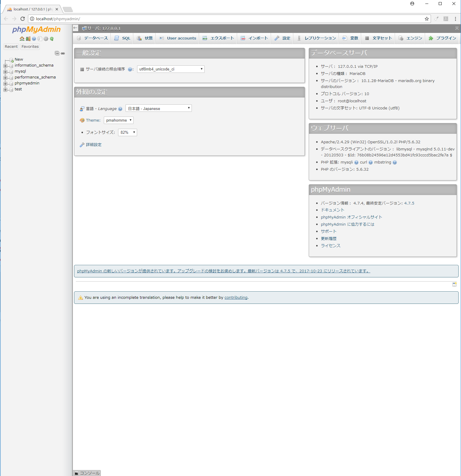
Task: Click help icon after mbstring extension
Action: [x=395, y=162]
